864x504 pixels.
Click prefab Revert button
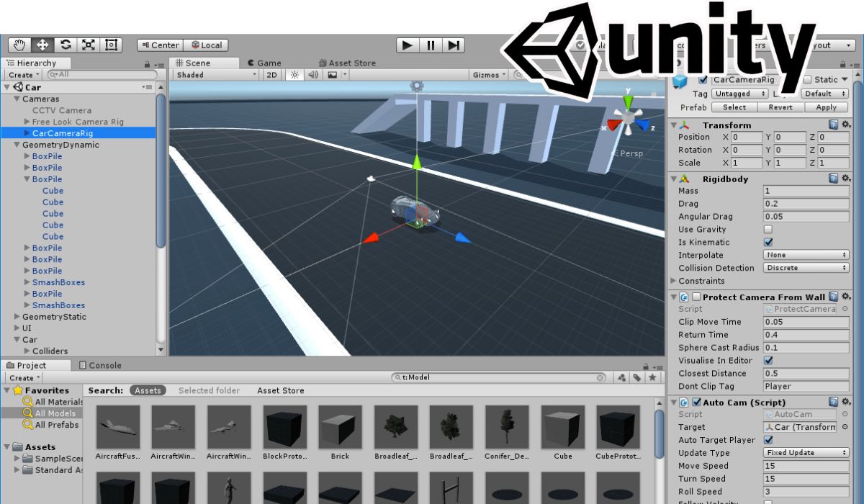pyautogui.click(x=780, y=107)
